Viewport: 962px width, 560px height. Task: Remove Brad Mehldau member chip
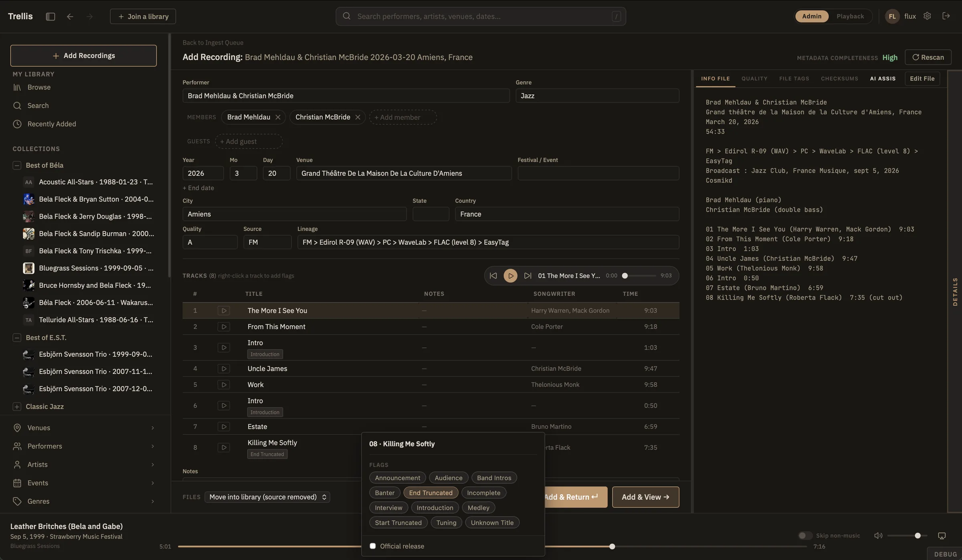[278, 117]
